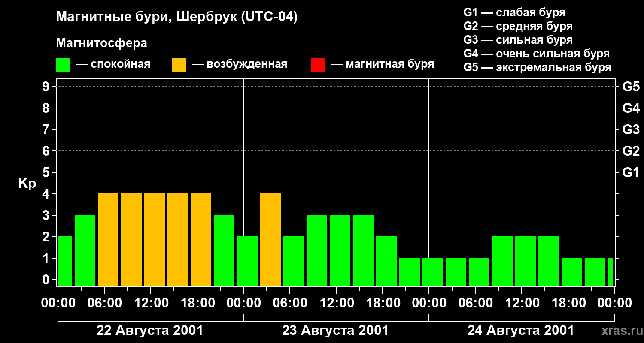Click the '22 Августа 2001' date label

click(x=150, y=331)
